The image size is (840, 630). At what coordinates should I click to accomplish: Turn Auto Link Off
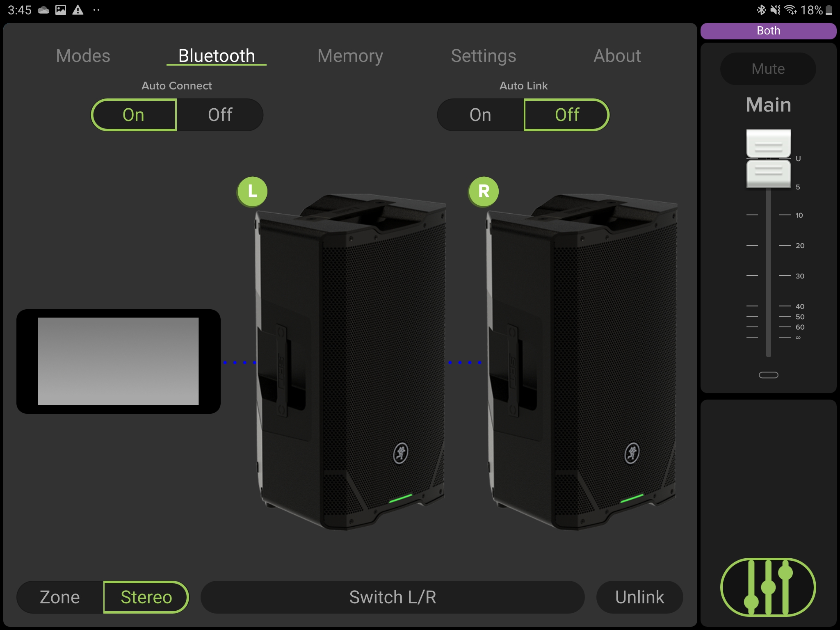coord(567,115)
